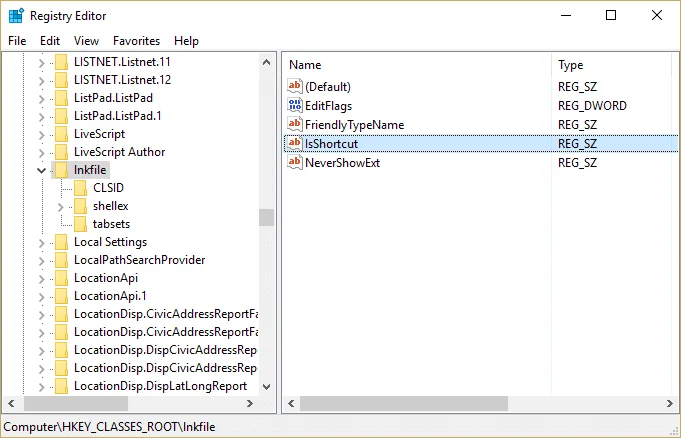Open the Help menu
This screenshot has width=681, height=438.
click(186, 41)
